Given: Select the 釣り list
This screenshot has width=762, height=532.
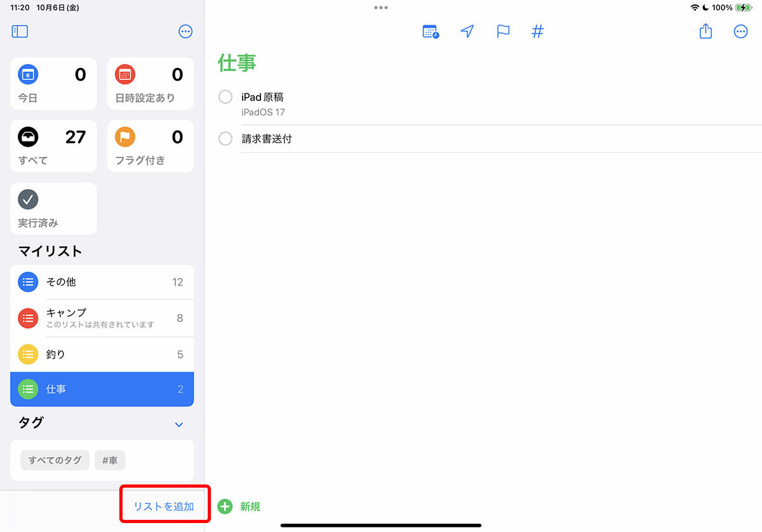Looking at the screenshot, I should [102, 354].
